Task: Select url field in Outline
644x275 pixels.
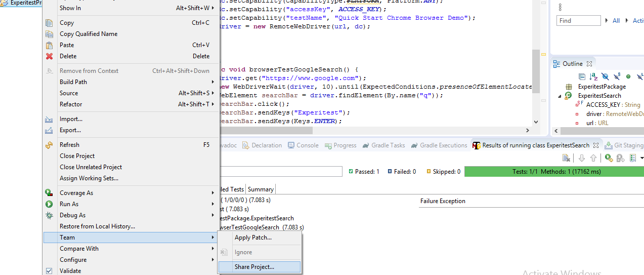Action: point(591,123)
